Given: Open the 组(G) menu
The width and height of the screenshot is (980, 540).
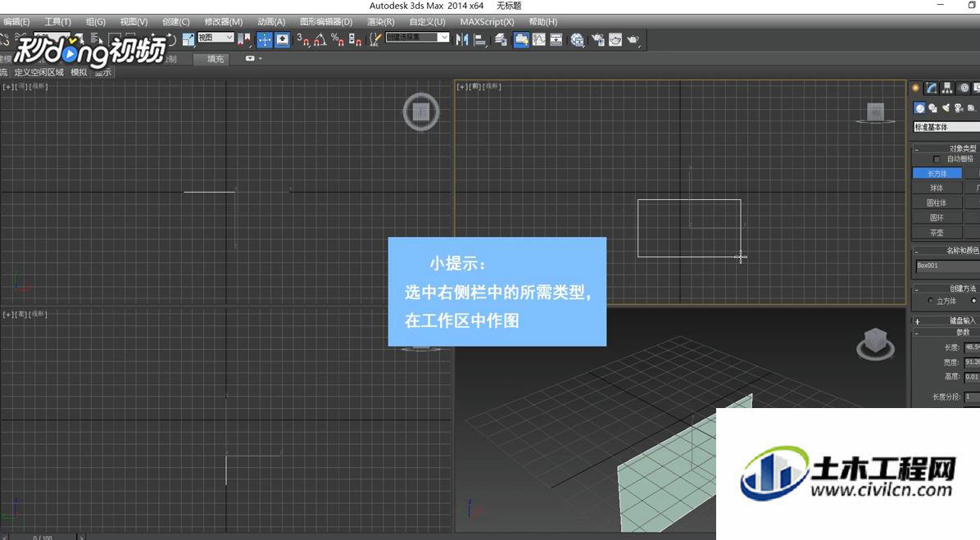Looking at the screenshot, I should tap(96, 22).
